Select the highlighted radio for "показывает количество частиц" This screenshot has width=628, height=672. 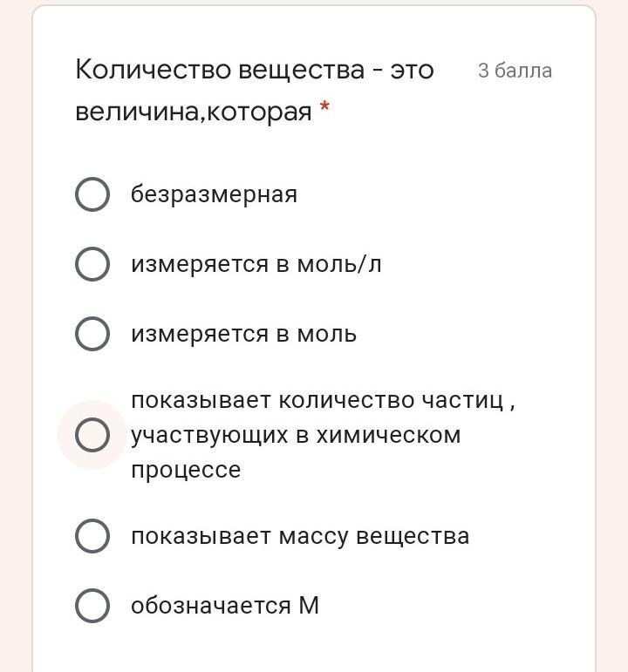pyautogui.click(x=92, y=435)
